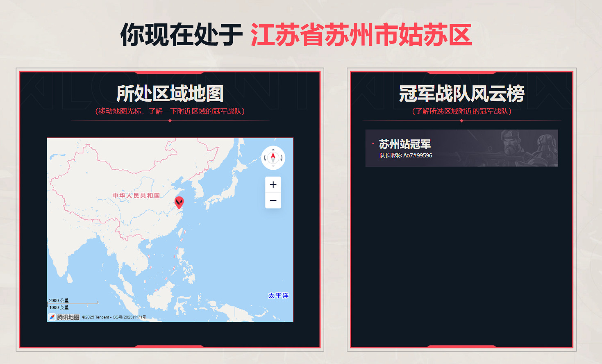Click the compass upward tilt arrow

point(273,150)
